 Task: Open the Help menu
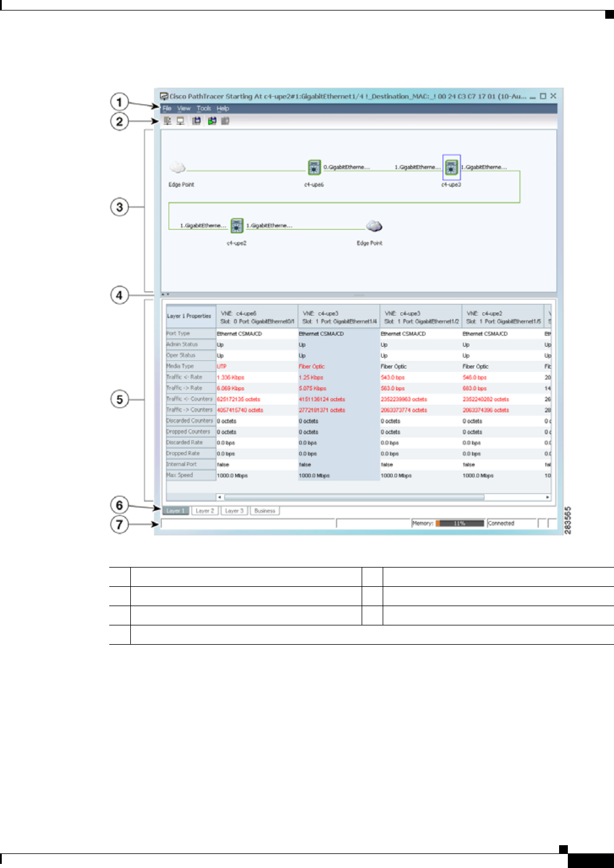pos(223,108)
